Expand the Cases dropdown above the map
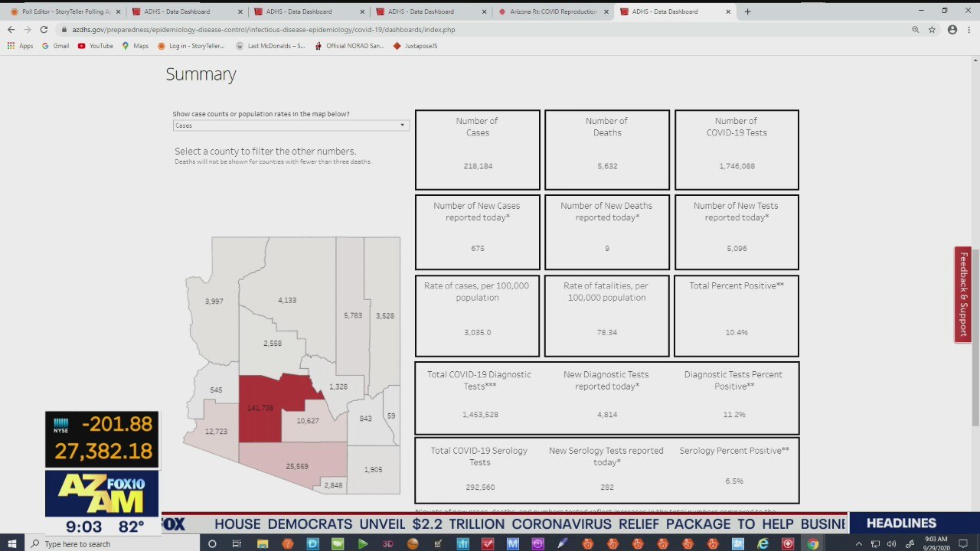This screenshot has height=551, width=980. pyautogui.click(x=290, y=126)
